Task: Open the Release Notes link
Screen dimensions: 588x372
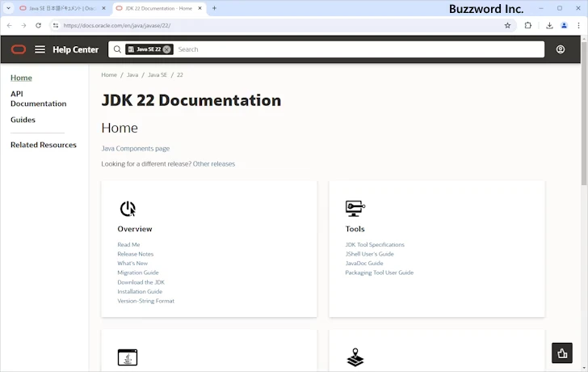Action: pyautogui.click(x=136, y=254)
